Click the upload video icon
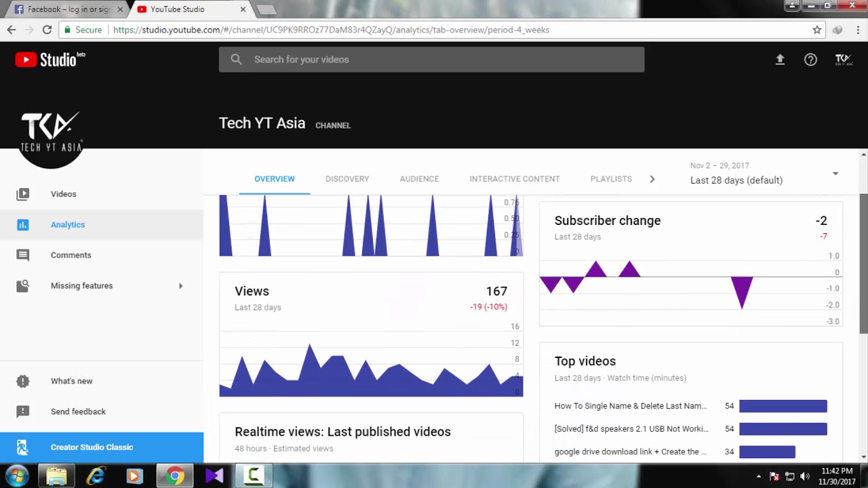868x488 pixels. (780, 60)
